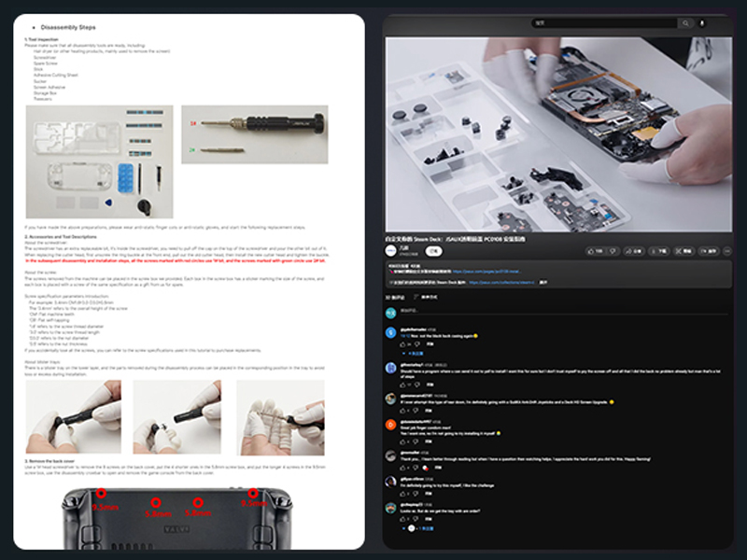The height and width of the screenshot is (560, 747).
Task: Activate voice search microphone icon
Action: coord(702,22)
